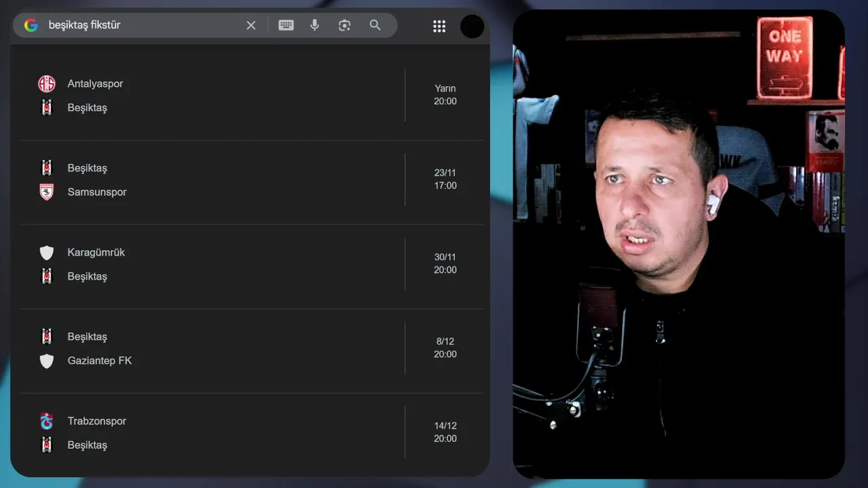Click Beşiktaş crest in the Samsunspor match
This screenshot has width=868, height=488.
(x=46, y=168)
